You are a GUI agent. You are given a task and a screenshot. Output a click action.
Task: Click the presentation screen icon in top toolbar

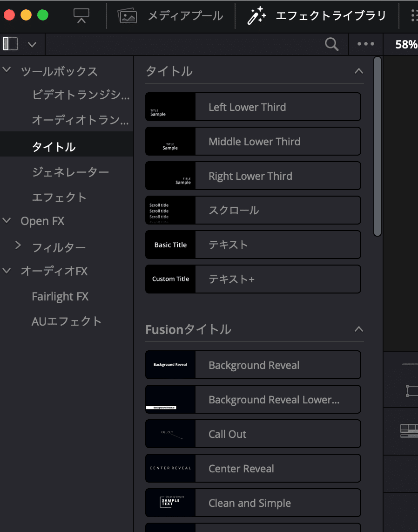coord(81,16)
